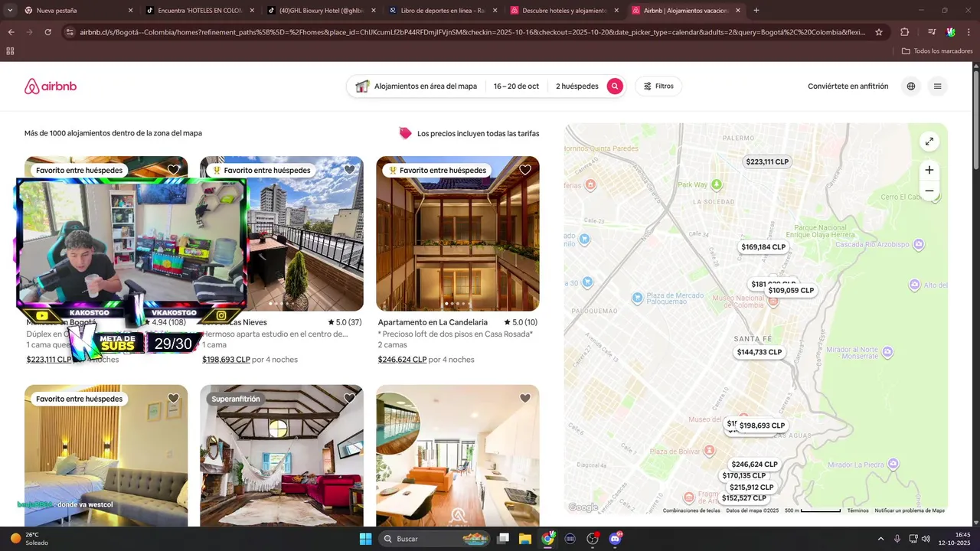Zoom out on the map
Image resolution: width=980 pixels, height=551 pixels.
click(x=929, y=191)
